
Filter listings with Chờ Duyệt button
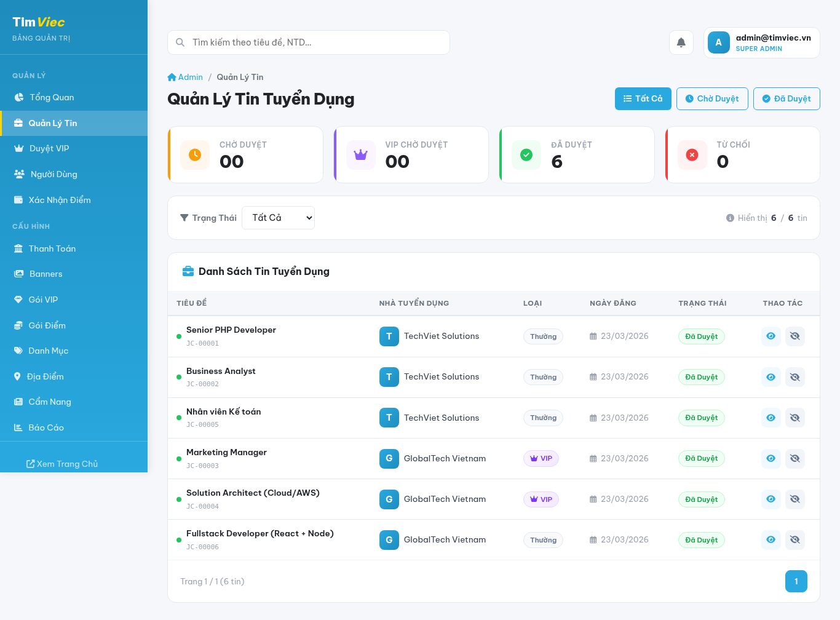coord(711,98)
